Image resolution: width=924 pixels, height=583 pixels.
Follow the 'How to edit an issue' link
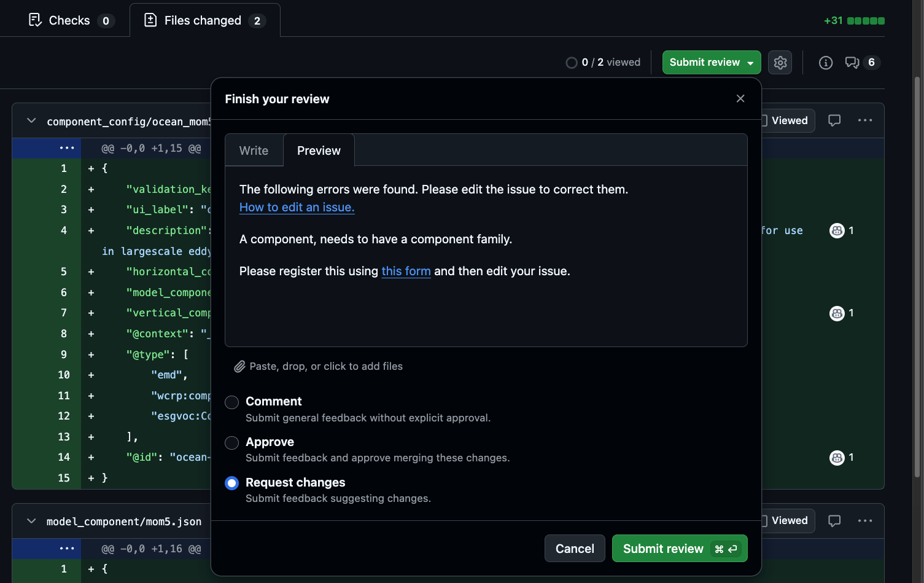click(x=297, y=208)
